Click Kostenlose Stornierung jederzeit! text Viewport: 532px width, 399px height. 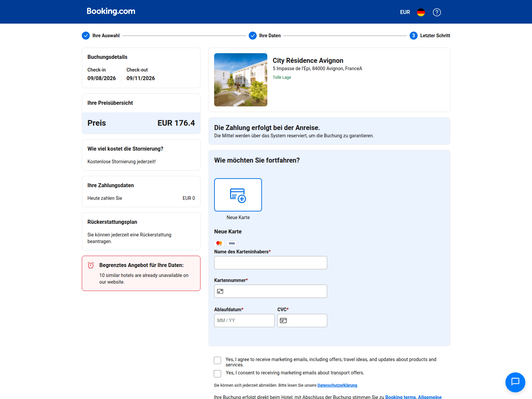(122, 162)
